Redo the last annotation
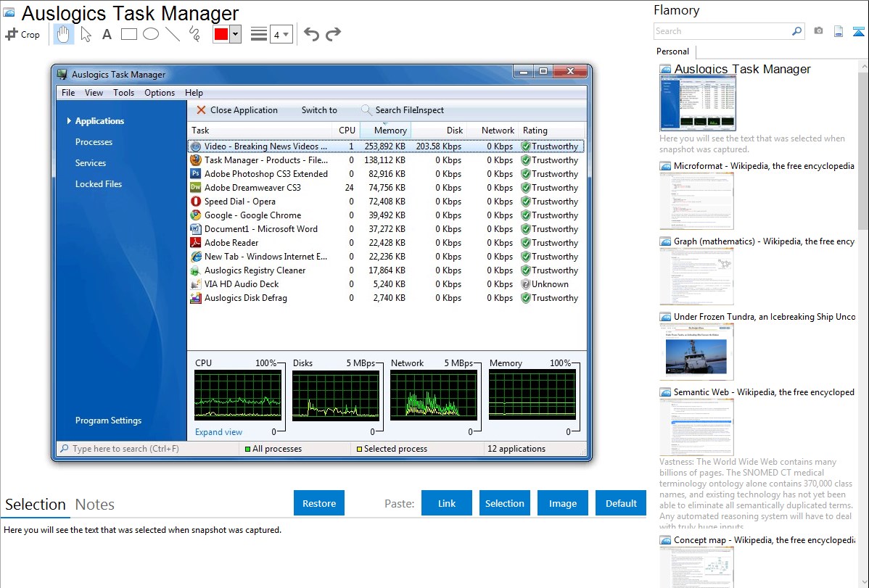869x588 pixels. coord(333,34)
